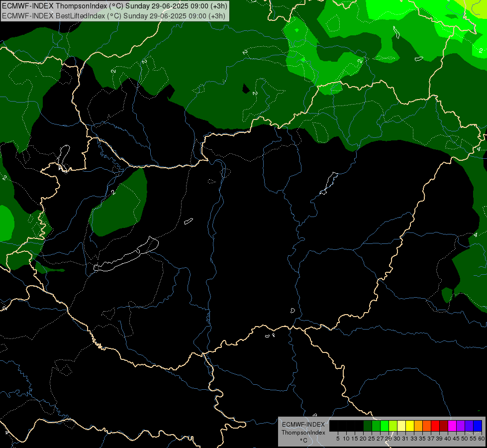Image resolution: width=487 pixels, height=448 pixels.
Task: Click the legend tick value '50'
Action: click(x=465, y=439)
